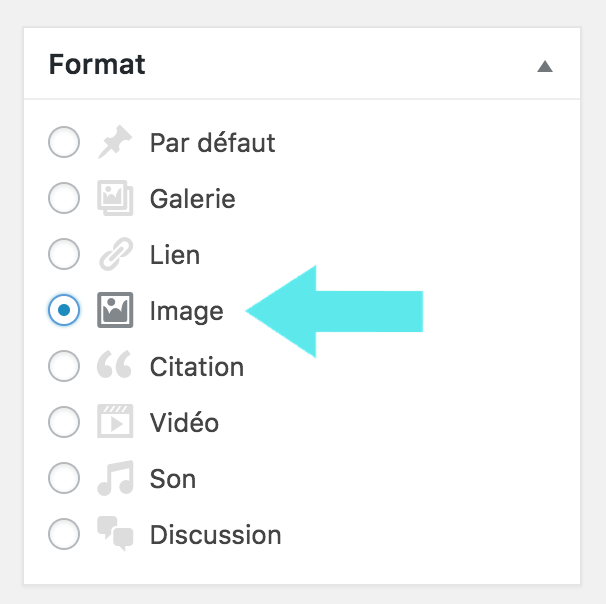Collapse the Format panel with the triangle

pos(544,67)
